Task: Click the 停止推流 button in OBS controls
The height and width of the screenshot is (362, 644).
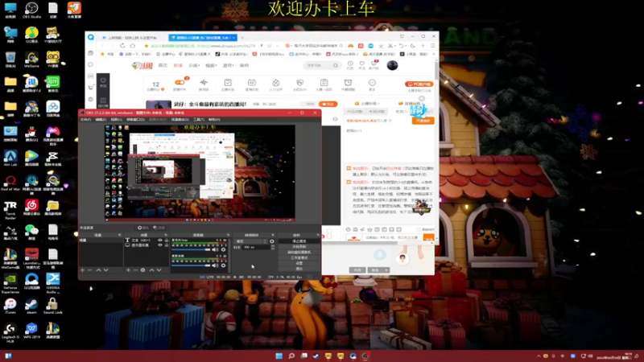Action: (x=299, y=241)
